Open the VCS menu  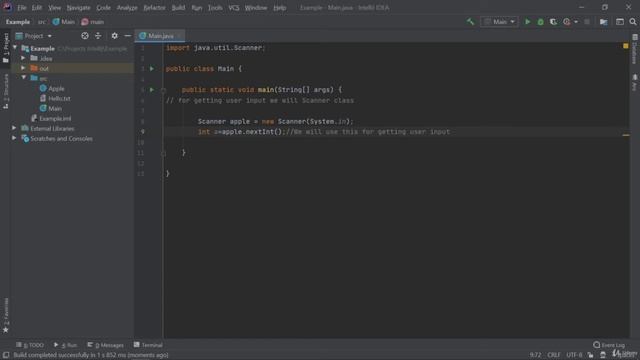[233, 8]
